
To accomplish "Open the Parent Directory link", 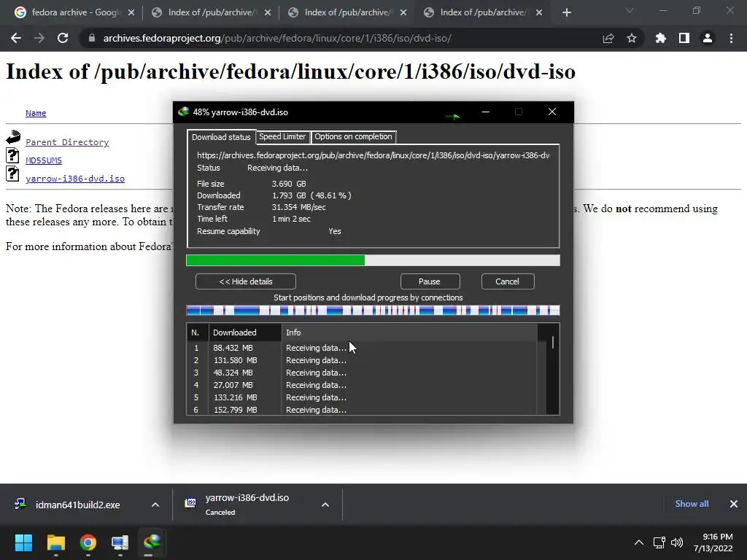I will (x=67, y=142).
